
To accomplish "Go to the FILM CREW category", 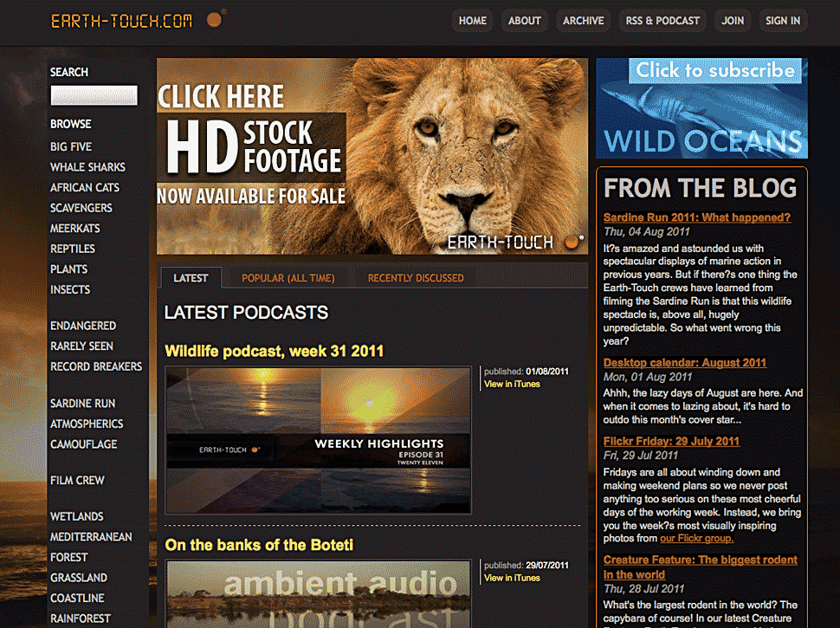I will (78, 481).
